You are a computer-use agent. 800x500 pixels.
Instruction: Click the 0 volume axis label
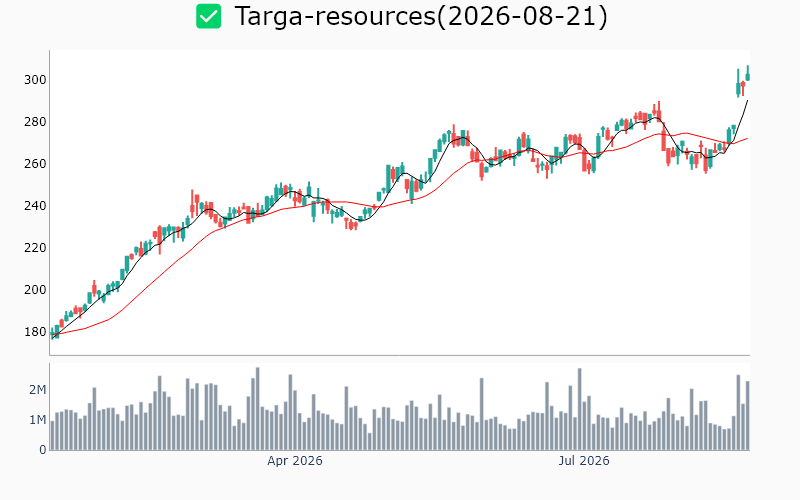pos(43,450)
